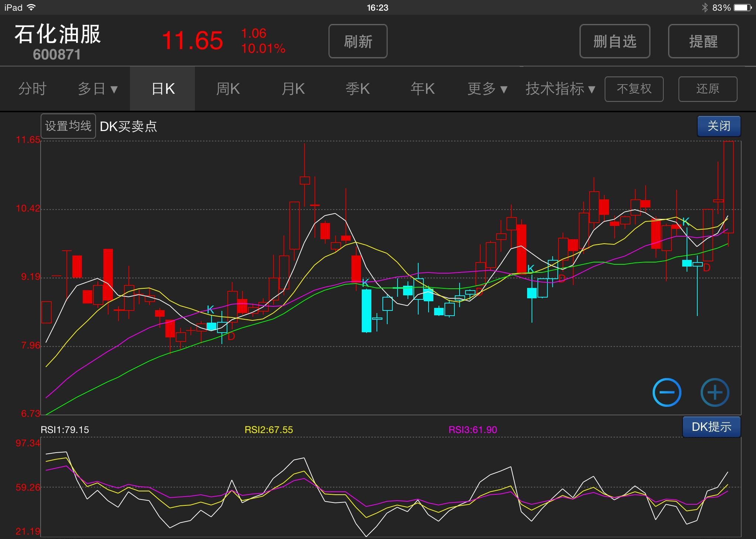Screen dimensions: 756x539
Task: Tap the Wi-Fi status icon
Action: pyautogui.click(x=32, y=7)
